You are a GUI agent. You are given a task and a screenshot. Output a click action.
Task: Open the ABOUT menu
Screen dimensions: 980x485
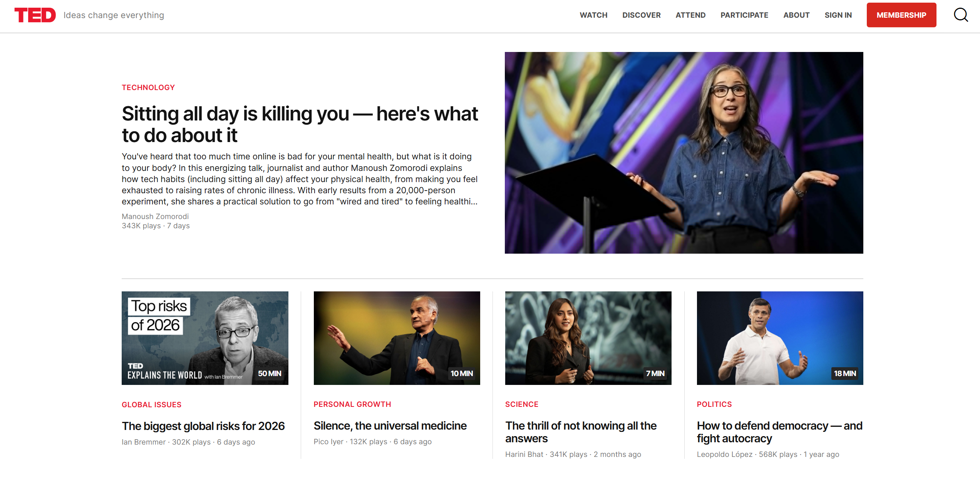[796, 15]
